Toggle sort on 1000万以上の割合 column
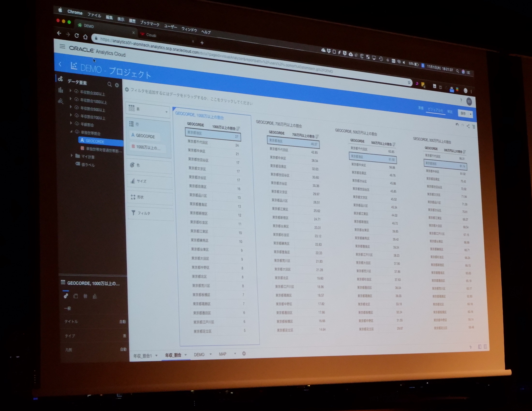532x411 pixels. point(238,128)
